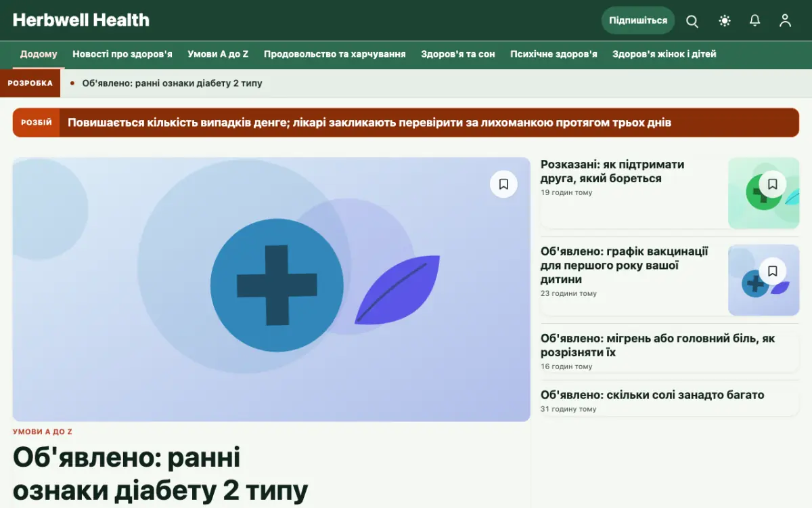Open Продовольство та харчування nav item

click(335, 54)
